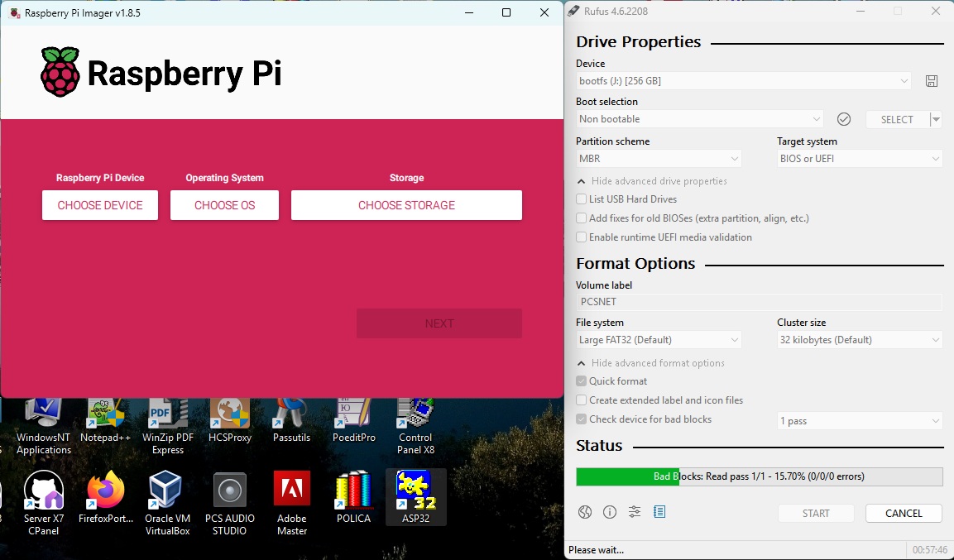The width and height of the screenshot is (954, 560).
Task: Open WindowsNT Applications desktop shortcut
Action: click(43, 427)
